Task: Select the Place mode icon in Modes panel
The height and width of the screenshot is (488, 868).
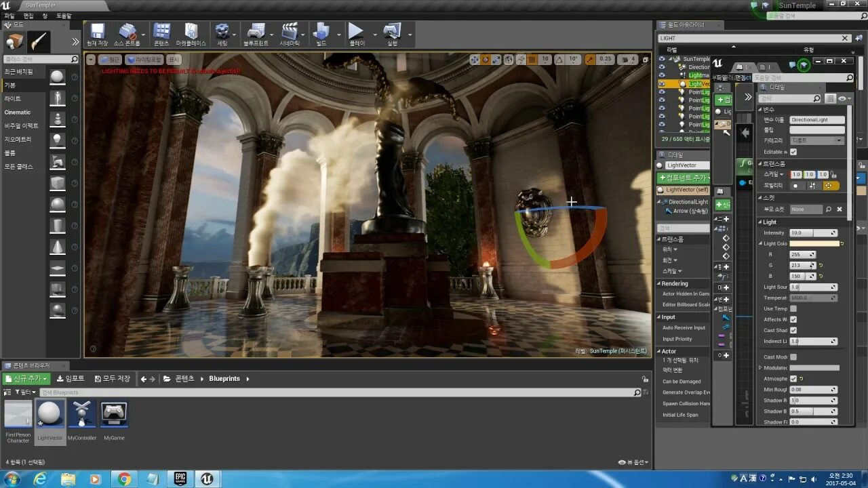Action: [14, 42]
